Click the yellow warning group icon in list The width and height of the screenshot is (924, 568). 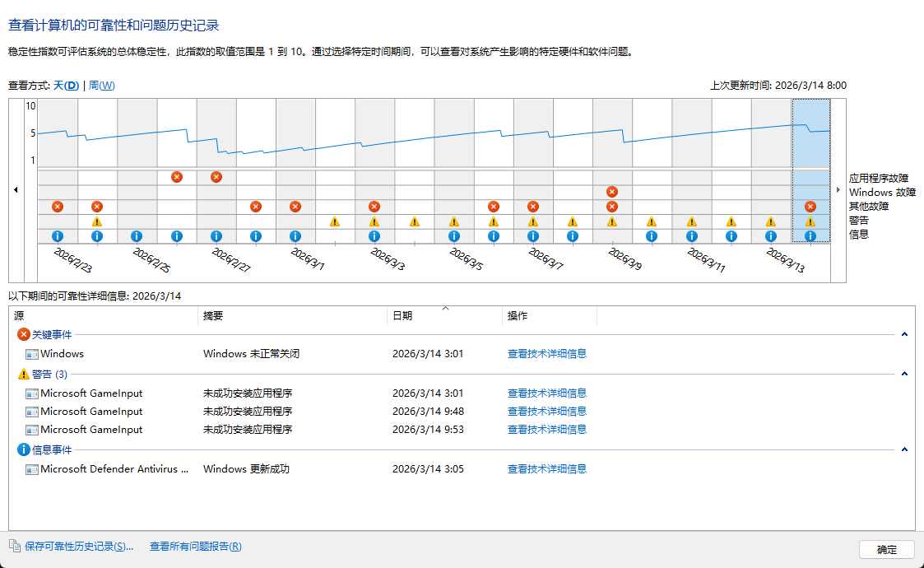24,374
